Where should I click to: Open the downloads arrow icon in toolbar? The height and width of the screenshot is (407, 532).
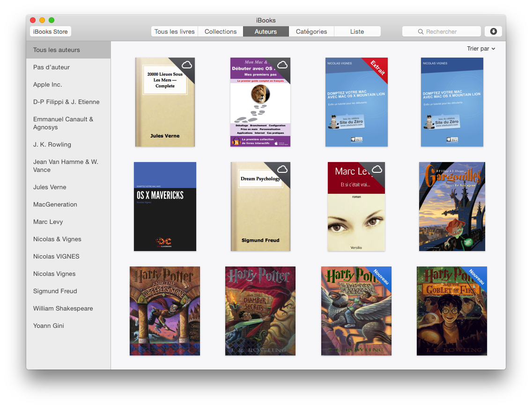[x=493, y=31]
